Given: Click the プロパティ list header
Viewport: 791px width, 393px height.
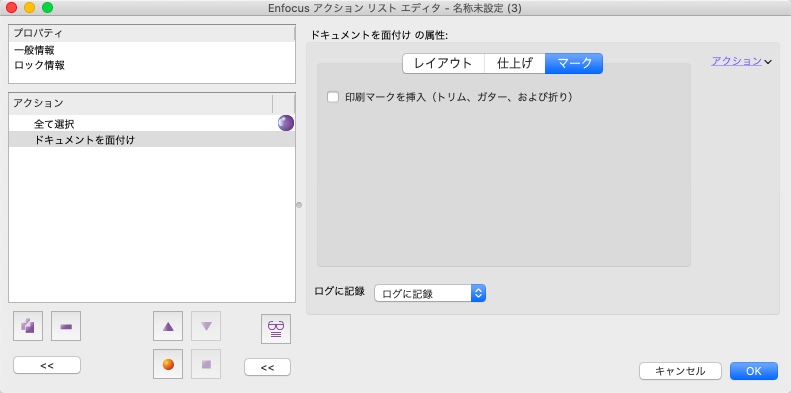Looking at the screenshot, I should coord(152,33).
